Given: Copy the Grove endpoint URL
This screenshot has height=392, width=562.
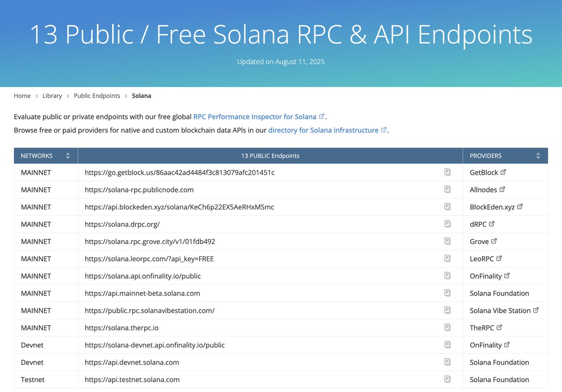Looking at the screenshot, I should coord(447,241).
